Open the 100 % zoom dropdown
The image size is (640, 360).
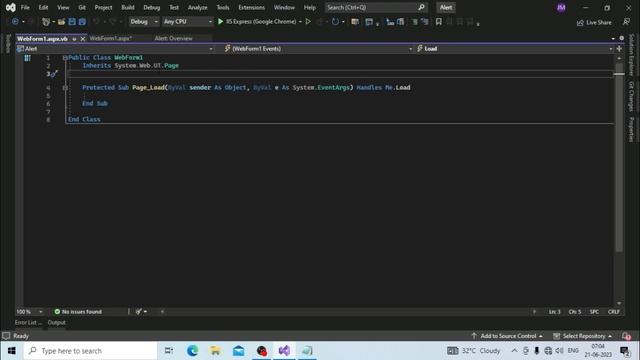pyautogui.click(x=29, y=311)
